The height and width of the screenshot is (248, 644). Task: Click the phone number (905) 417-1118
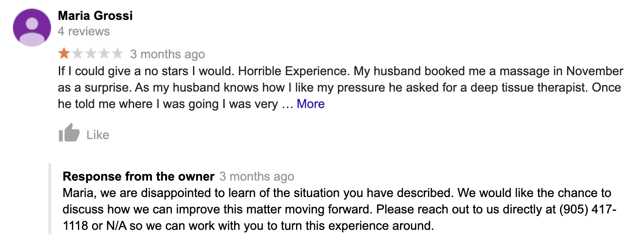click(x=588, y=210)
